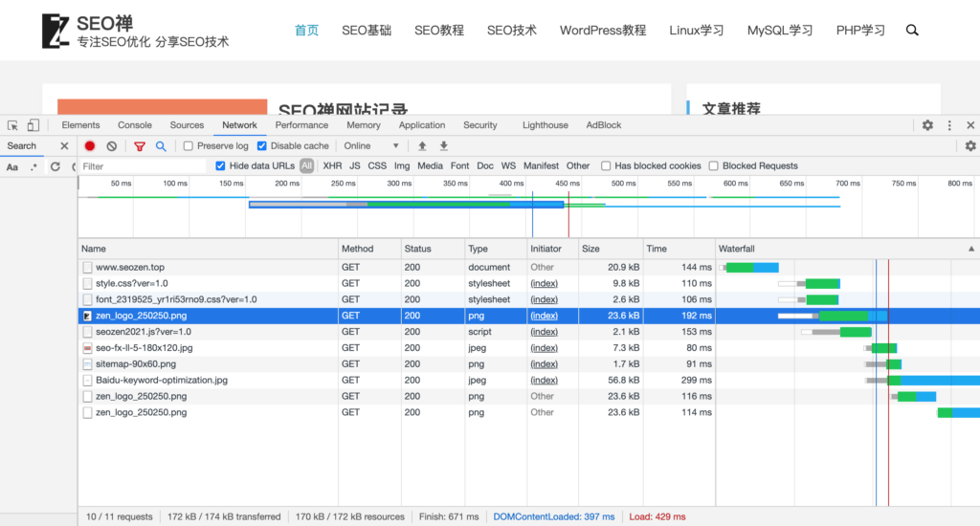This screenshot has width=980, height=526.
Task: Click the blue DOMContentLoaded marker in overview
Action: click(x=532, y=214)
